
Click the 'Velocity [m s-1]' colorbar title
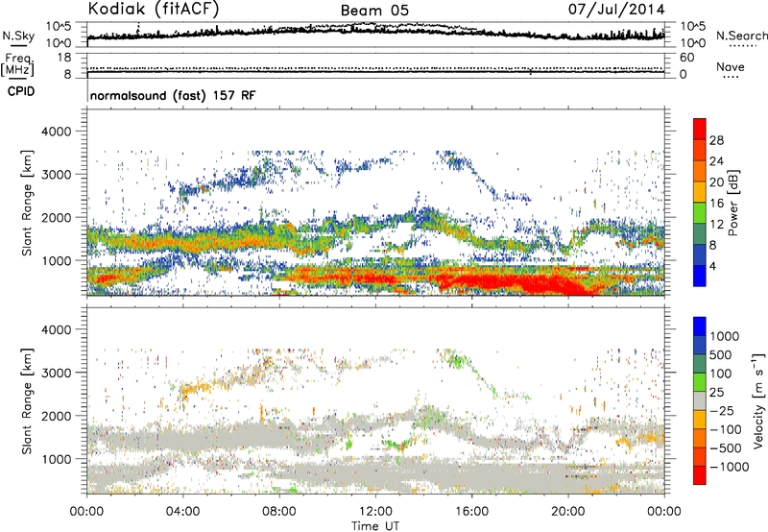[x=758, y=400]
